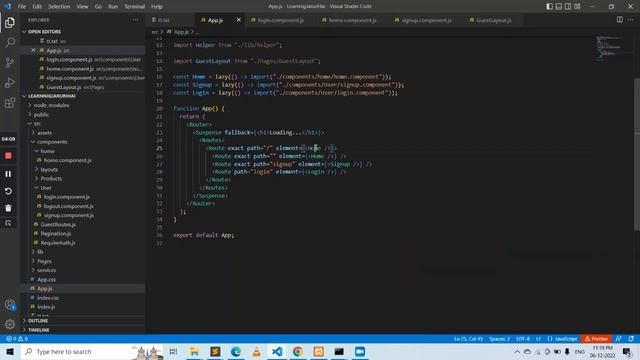Image resolution: width=640 pixels, height=360 pixels.
Task: Open Chrome from the Windows taskbar
Action: tap(298, 351)
